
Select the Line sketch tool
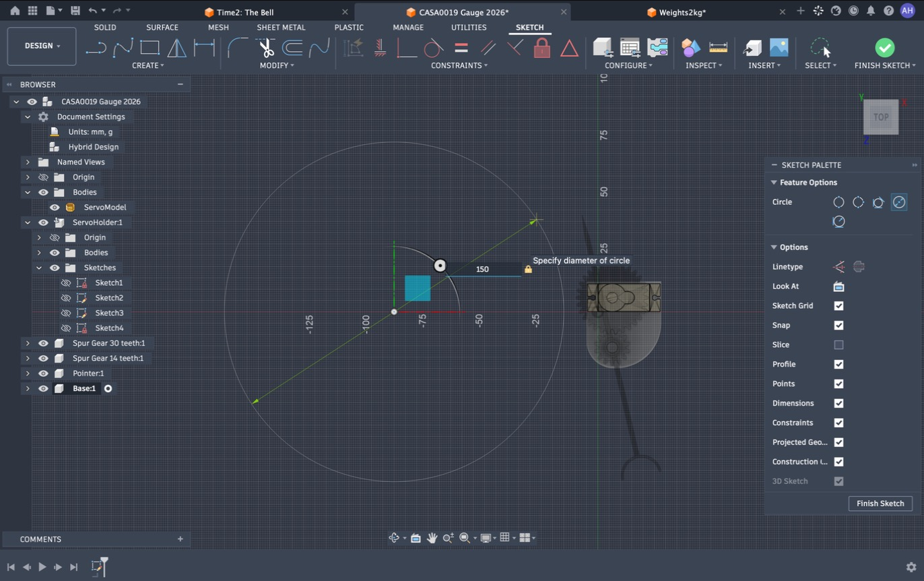[96, 48]
